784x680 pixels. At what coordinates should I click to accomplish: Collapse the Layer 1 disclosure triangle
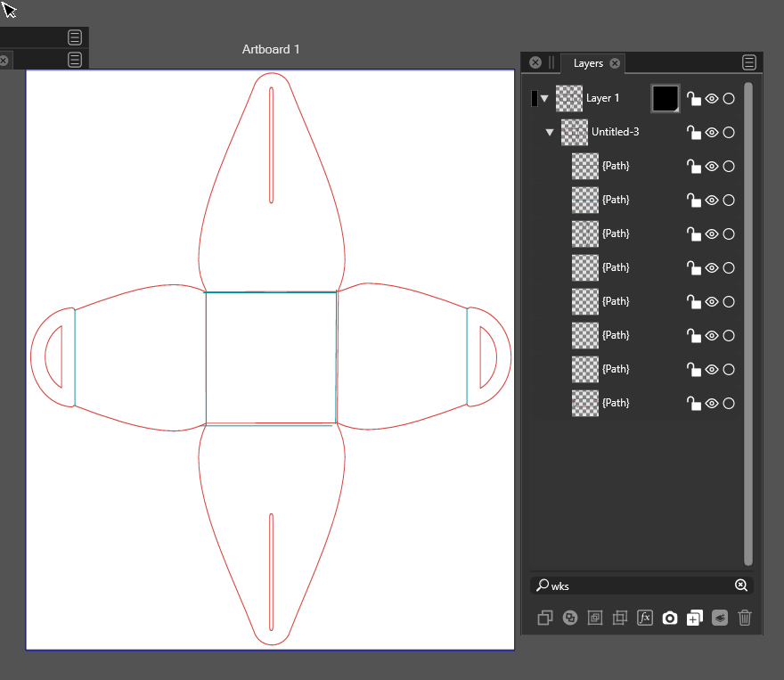click(x=544, y=99)
